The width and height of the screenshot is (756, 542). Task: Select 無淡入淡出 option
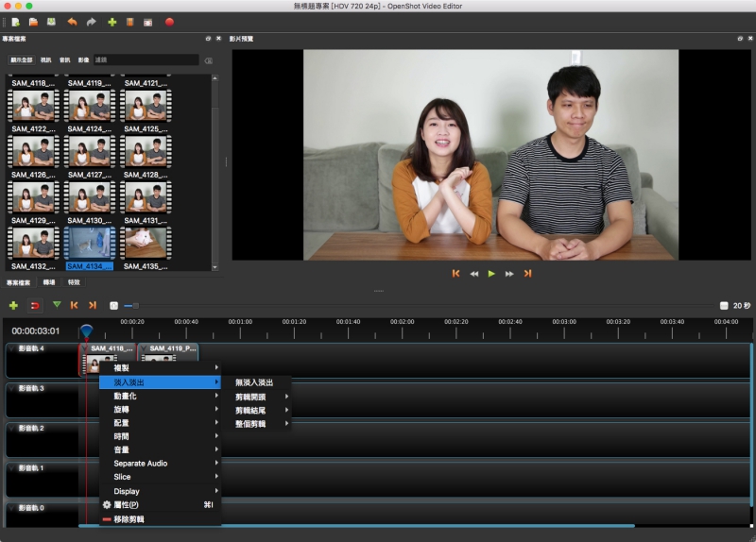(x=255, y=382)
